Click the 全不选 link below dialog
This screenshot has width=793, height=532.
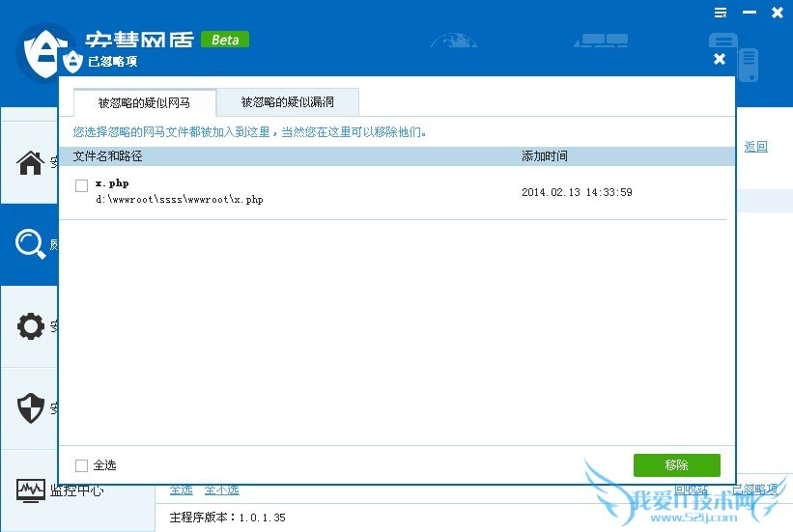point(221,490)
